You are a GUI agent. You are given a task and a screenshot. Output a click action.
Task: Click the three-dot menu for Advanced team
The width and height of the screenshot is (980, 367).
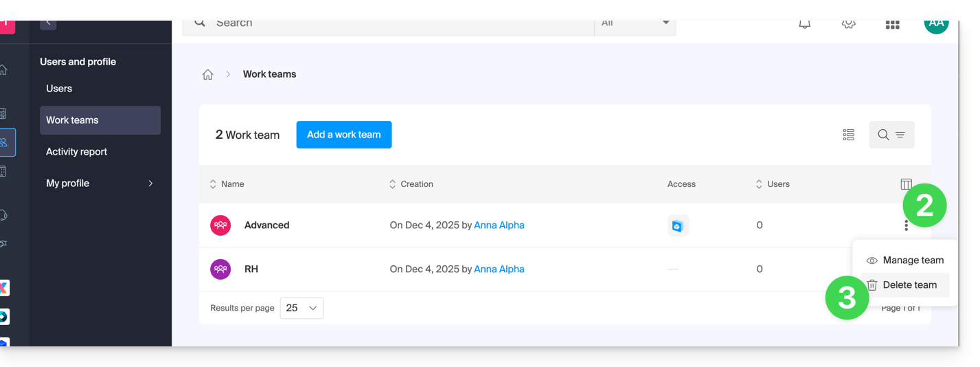[906, 225]
